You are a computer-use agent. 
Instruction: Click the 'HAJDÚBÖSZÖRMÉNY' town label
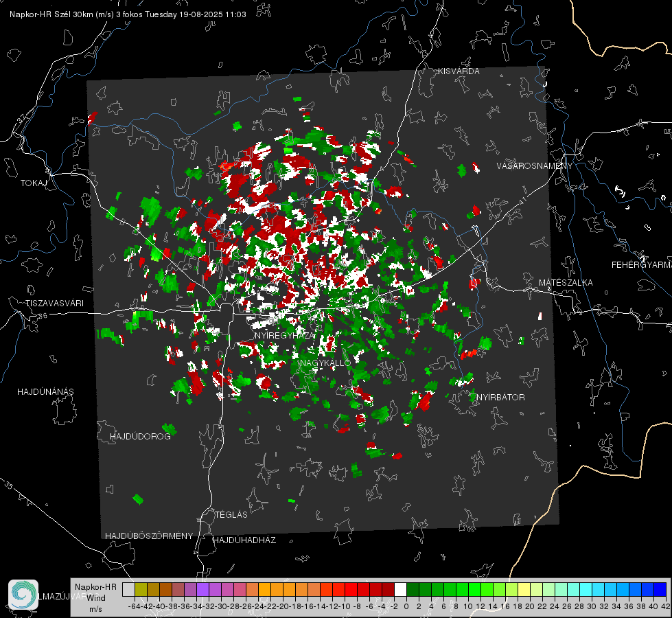click(149, 536)
